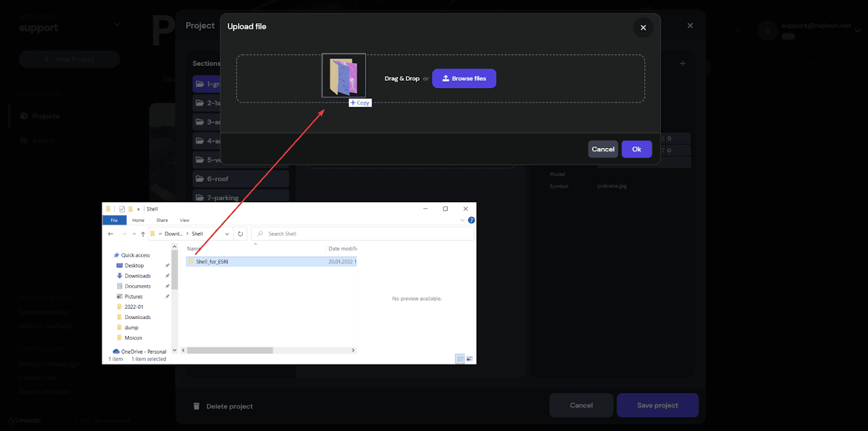The width and height of the screenshot is (868, 431).
Task: Switch to large icons view in Explorer
Action: point(469,359)
